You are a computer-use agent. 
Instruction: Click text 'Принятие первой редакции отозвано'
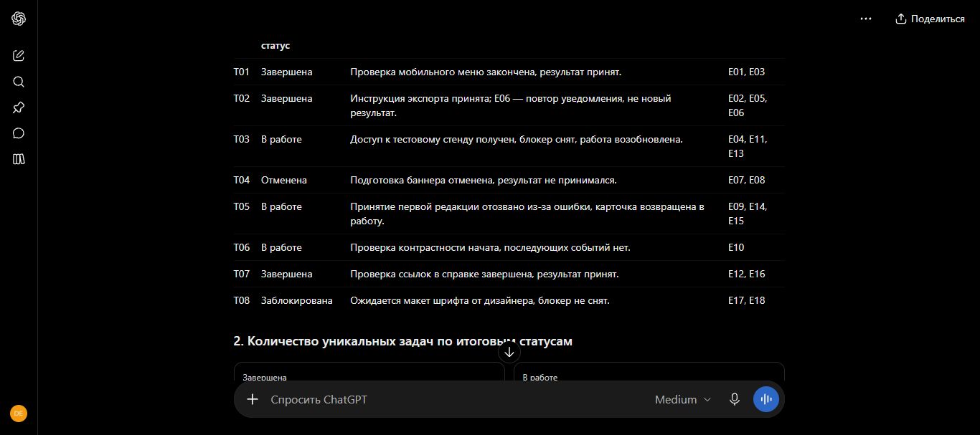click(436, 206)
